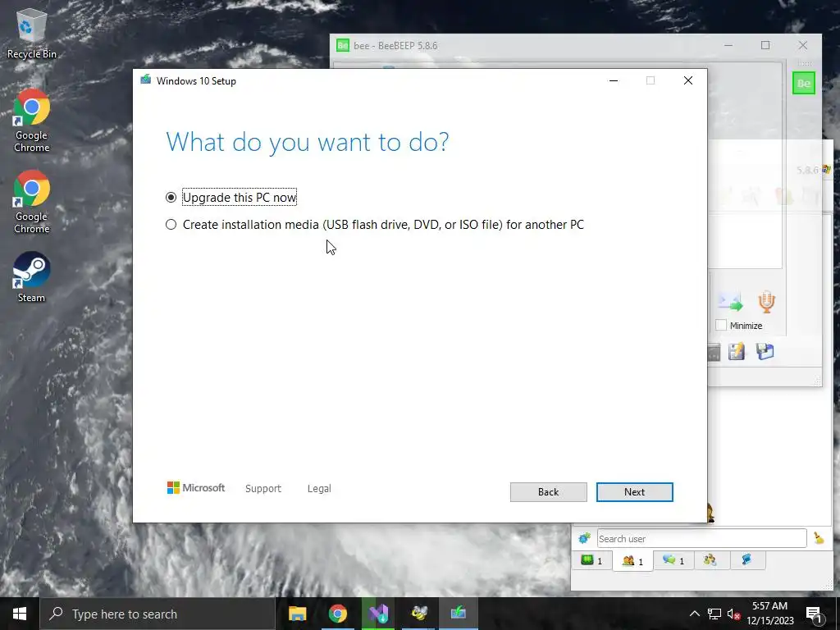Open BeeBEEP bee icon in the taskbar
The height and width of the screenshot is (630, 840).
[418, 614]
